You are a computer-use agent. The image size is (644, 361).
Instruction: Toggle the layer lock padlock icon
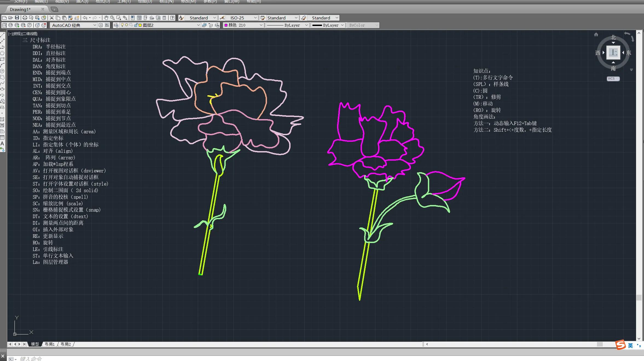[136, 25]
